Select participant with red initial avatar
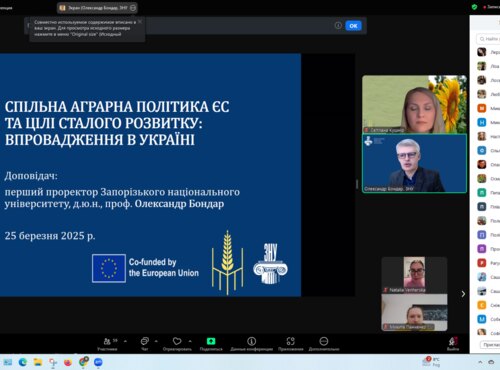 coord(482,263)
